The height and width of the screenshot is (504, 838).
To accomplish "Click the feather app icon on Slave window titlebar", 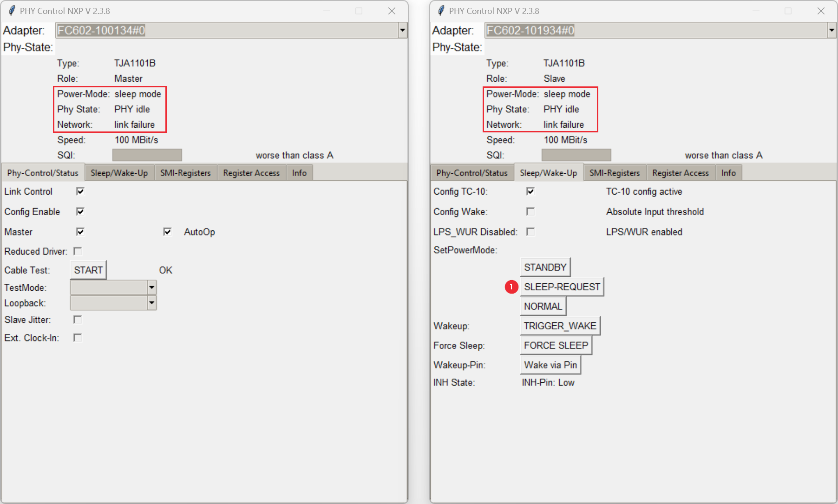I will pyautogui.click(x=440, y=10).
